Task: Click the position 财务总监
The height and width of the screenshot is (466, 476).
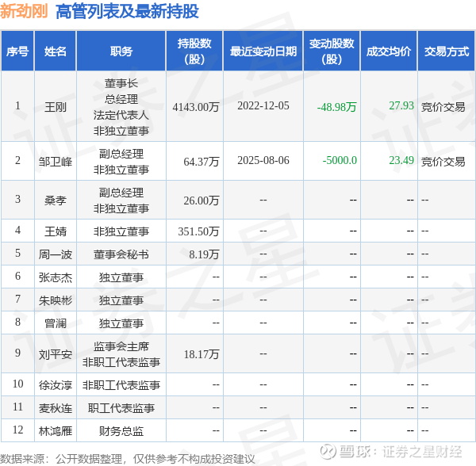Action: coord(121,431)
